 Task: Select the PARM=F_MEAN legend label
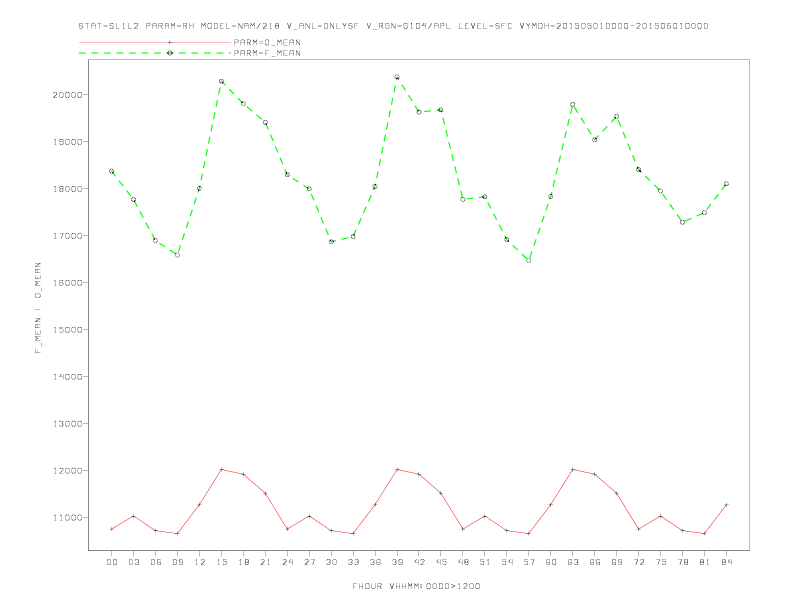pyautogui.click(x=267, y=53)
